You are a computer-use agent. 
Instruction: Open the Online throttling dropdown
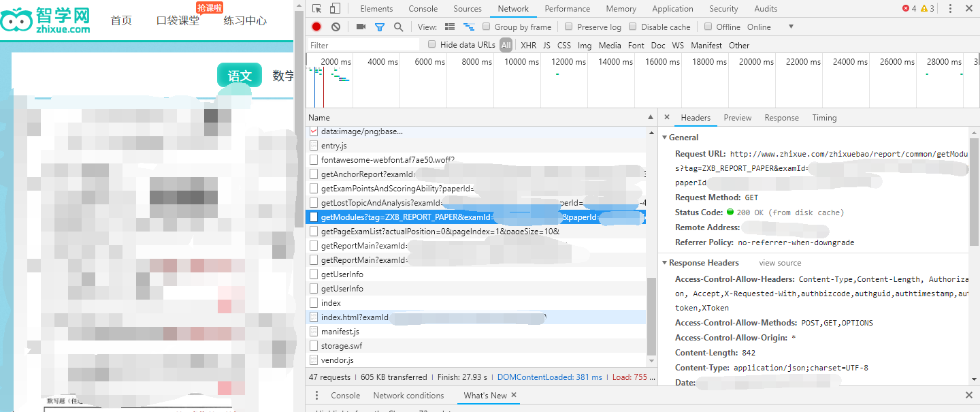(x=770, y=27)
